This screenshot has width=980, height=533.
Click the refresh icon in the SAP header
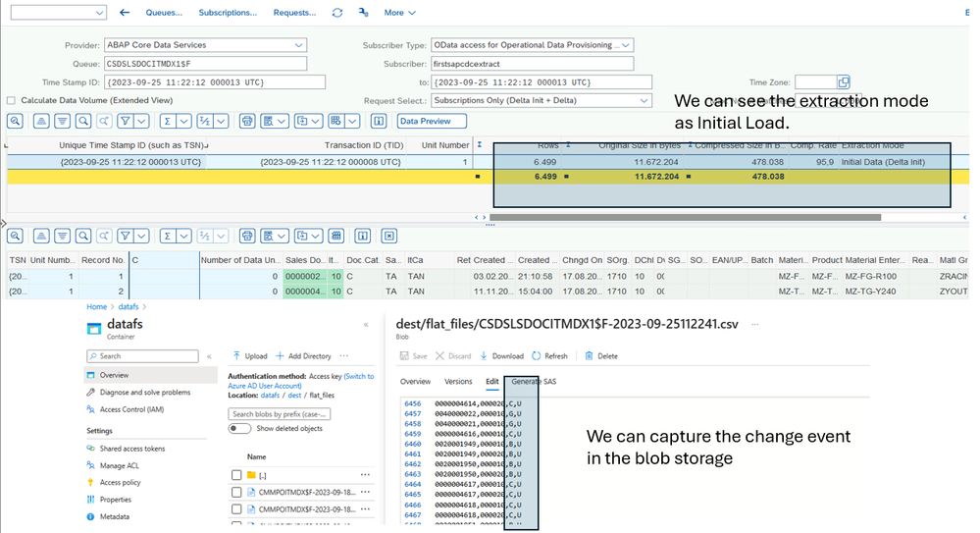(x=336, y=13)
